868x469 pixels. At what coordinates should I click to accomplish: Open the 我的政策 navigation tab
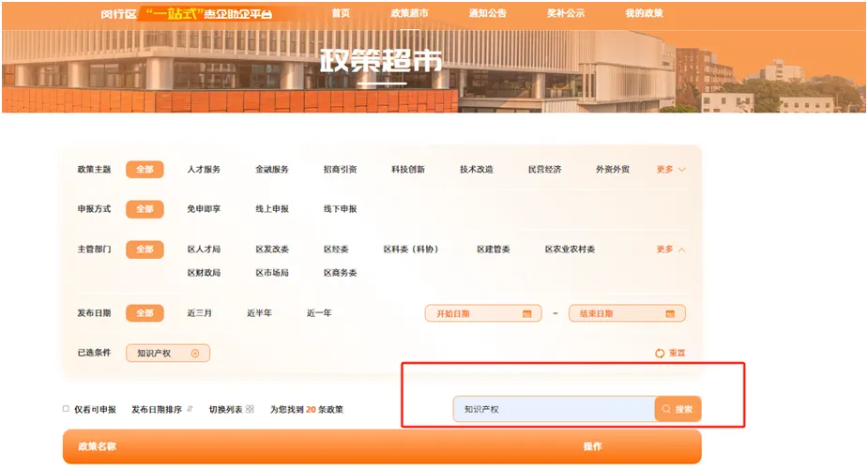click(x=644, y=13)
